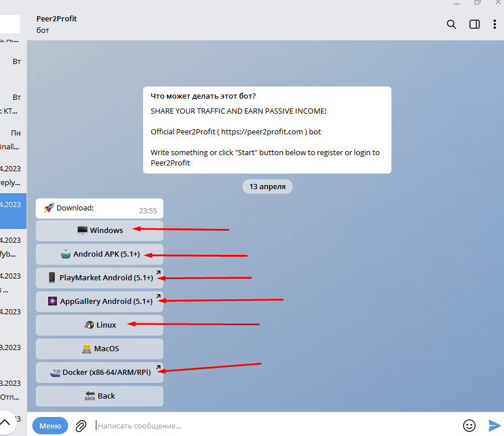Image resolution: width=504 pixels, height=436 pixels.
Task: Click the scroll-up chevron circle button
Action: pyautogui.click(x=5, y=423)
